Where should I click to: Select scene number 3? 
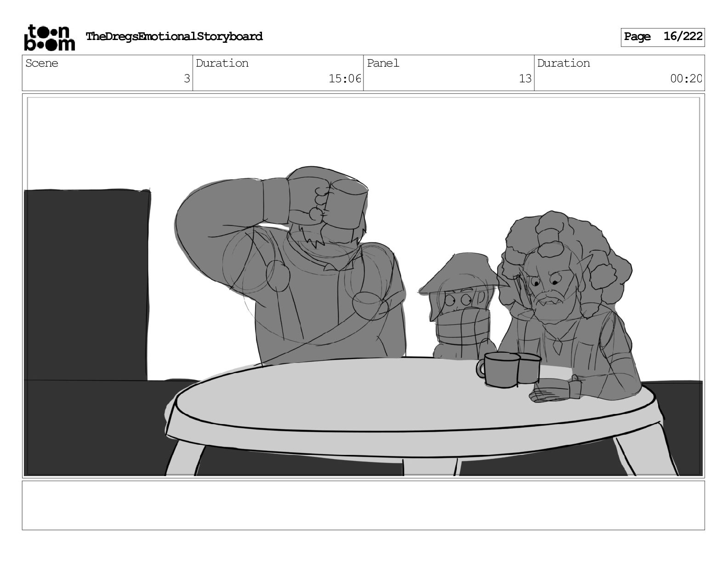pos(187,79)
